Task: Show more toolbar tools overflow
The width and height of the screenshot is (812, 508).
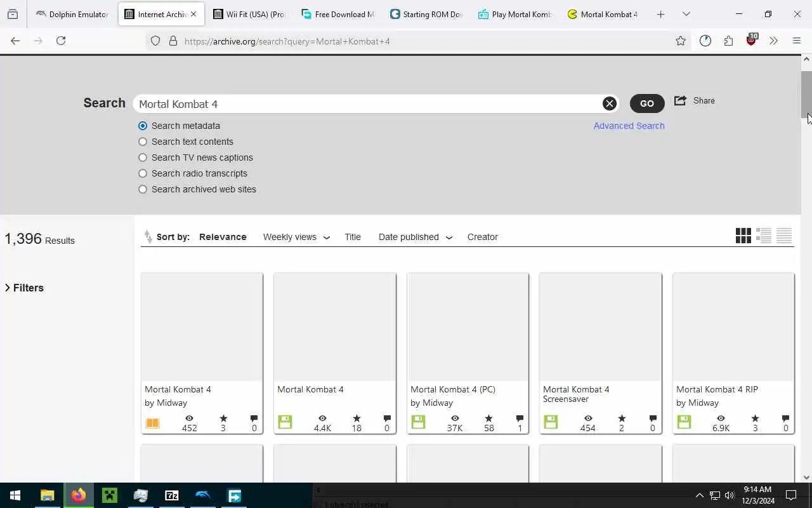Action: coord(774,41)
